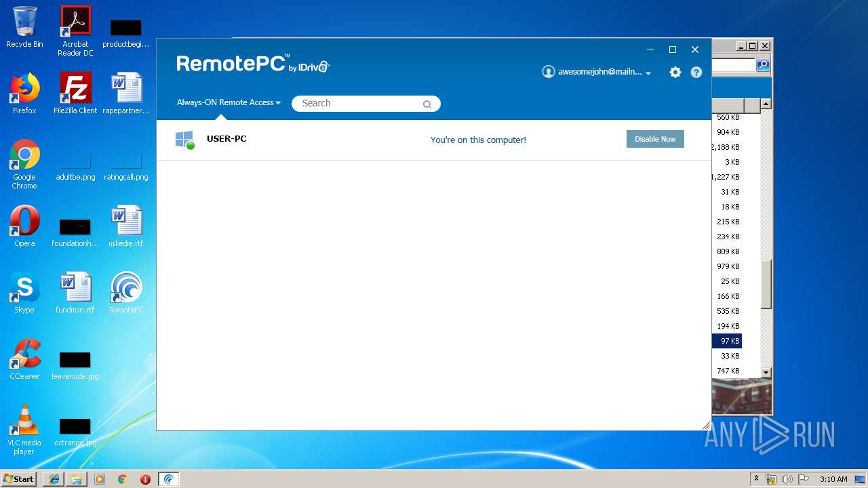Screen dimensions: 868x488
Task: Click the Action Center flag icon
Action: [x=804, y=479]
